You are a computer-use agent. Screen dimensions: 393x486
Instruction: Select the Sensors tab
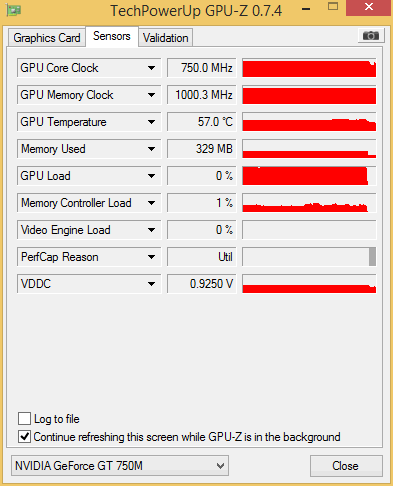(x=112, y=36)
